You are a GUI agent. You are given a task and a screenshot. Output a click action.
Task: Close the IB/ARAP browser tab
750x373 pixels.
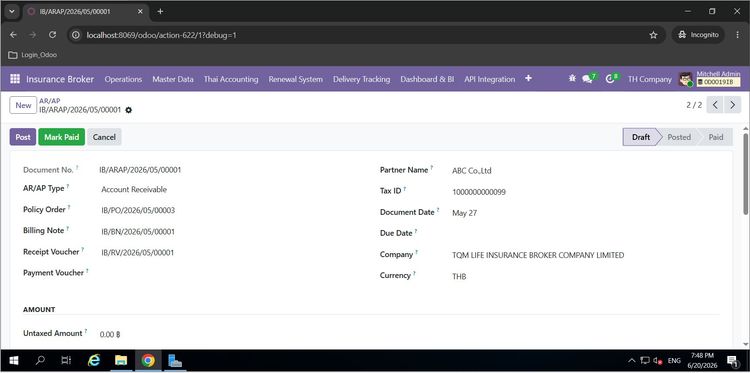(x=140, y=11)
